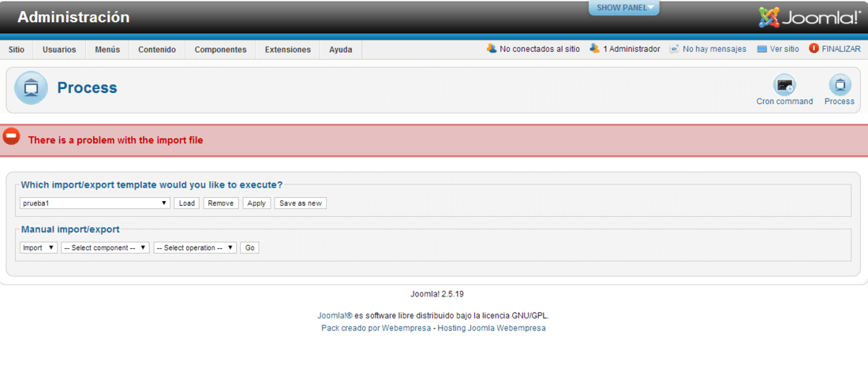Click the Ver sitio monitor icon
Screen dimensions: 868x376
761,49
